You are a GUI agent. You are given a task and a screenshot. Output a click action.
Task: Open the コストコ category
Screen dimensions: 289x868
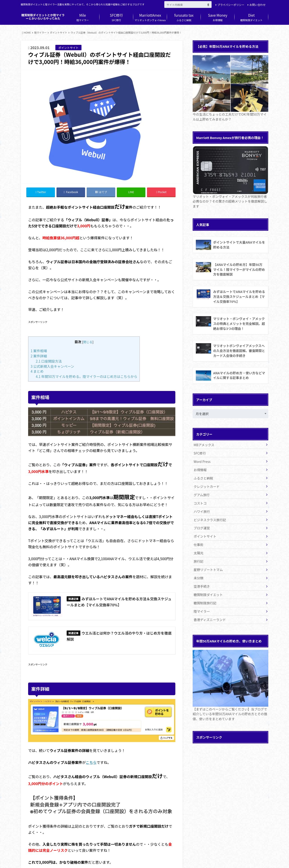(230, 503)
